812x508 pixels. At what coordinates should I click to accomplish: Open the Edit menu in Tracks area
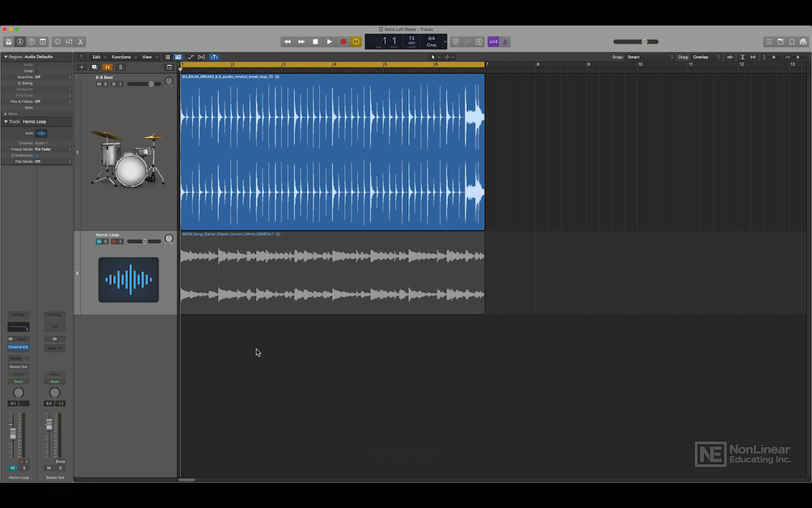(x=98, y=57)
